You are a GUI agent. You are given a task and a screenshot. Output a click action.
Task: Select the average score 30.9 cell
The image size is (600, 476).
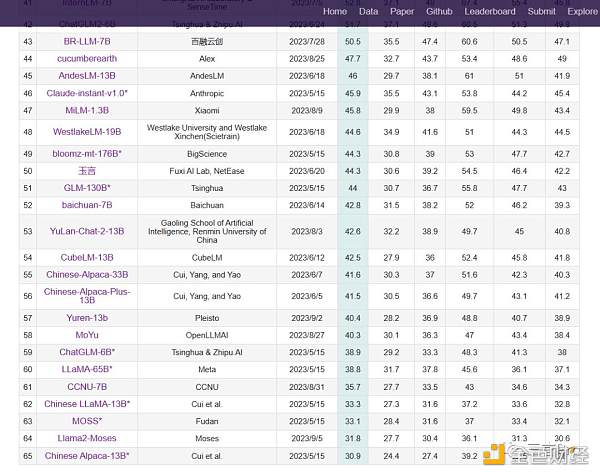coord(353,456)
